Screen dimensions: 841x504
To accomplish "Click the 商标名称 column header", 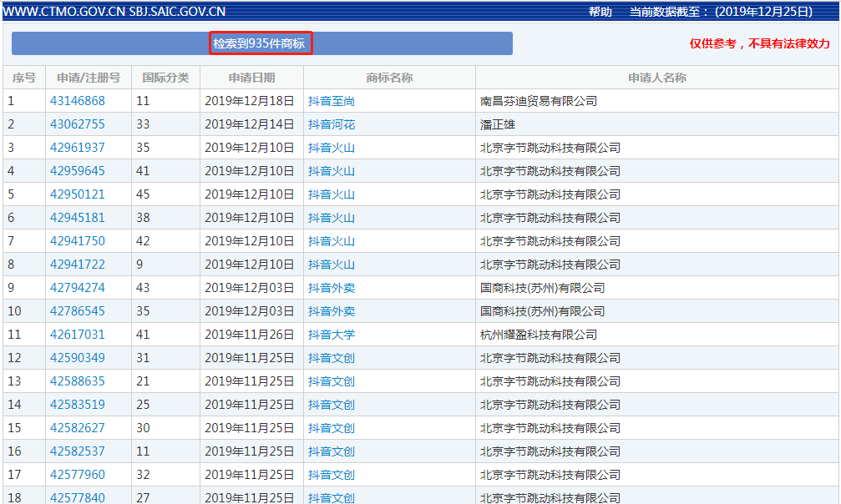I will pyautogui.click(x=389, y=78).
